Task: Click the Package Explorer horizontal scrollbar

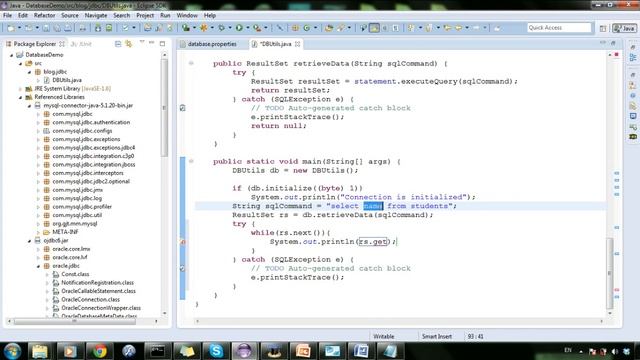Action: coord(75,322)
